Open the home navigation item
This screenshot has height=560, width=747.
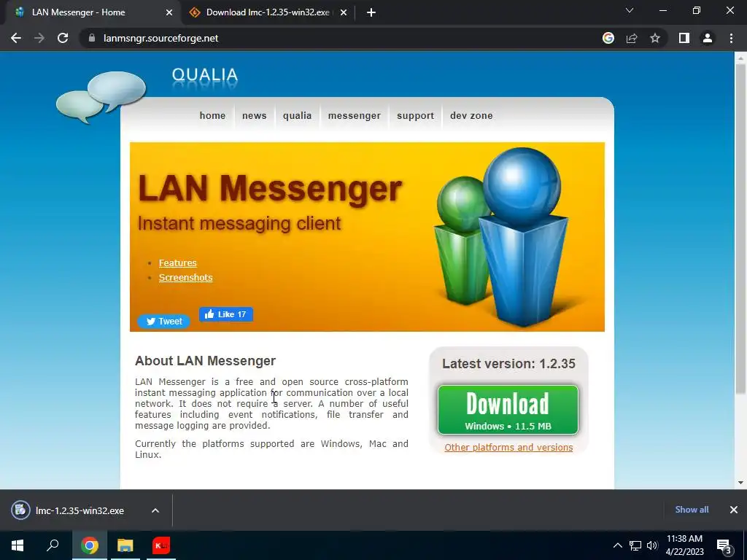coord(212,116)
